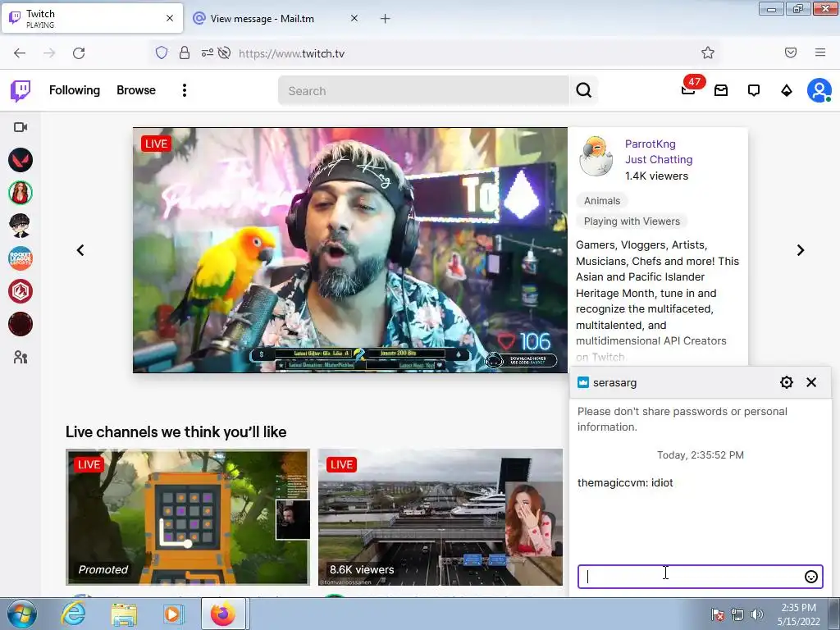Open the prime loot mail icon
This screenshot has height=630, width=840.
click(721, 90)
